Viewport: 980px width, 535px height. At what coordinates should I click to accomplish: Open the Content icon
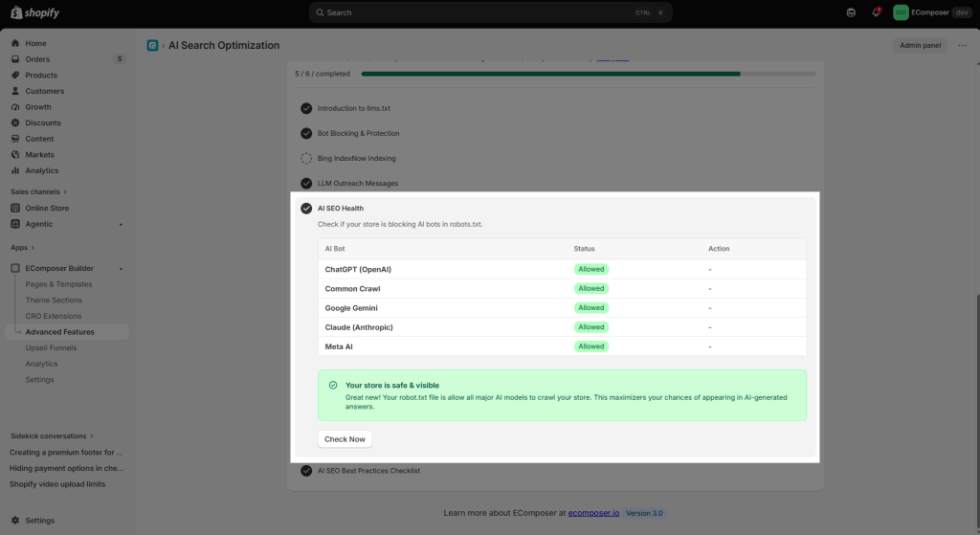point(15,139)
